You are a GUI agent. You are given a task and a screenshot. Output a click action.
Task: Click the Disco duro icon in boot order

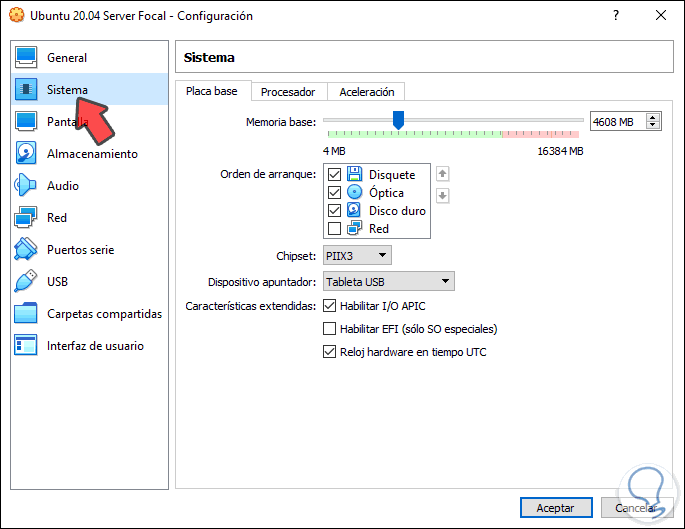(x=354, y=210)
